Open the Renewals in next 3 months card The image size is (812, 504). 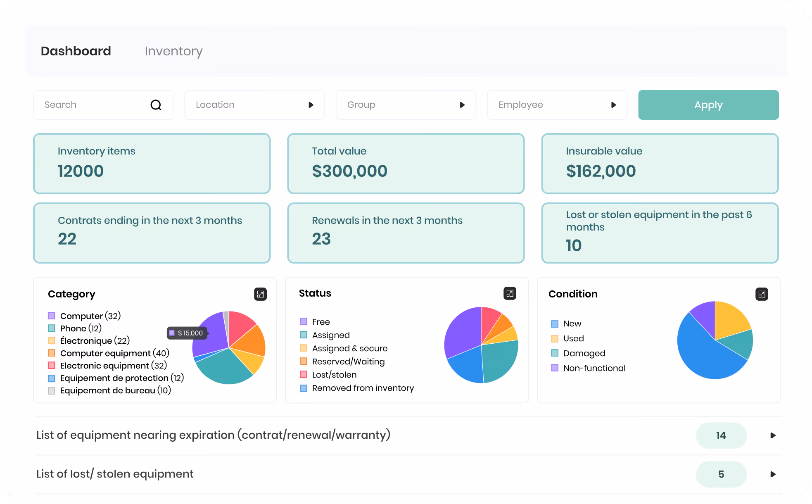(406, 233)
